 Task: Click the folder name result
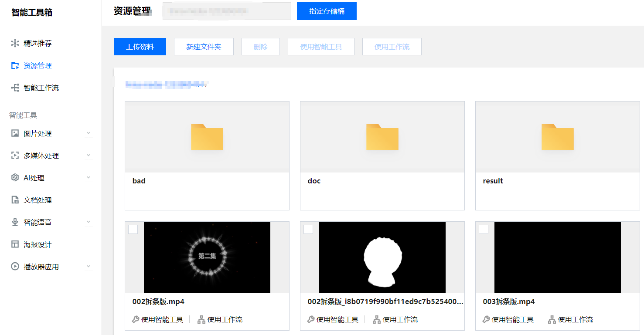493,181
